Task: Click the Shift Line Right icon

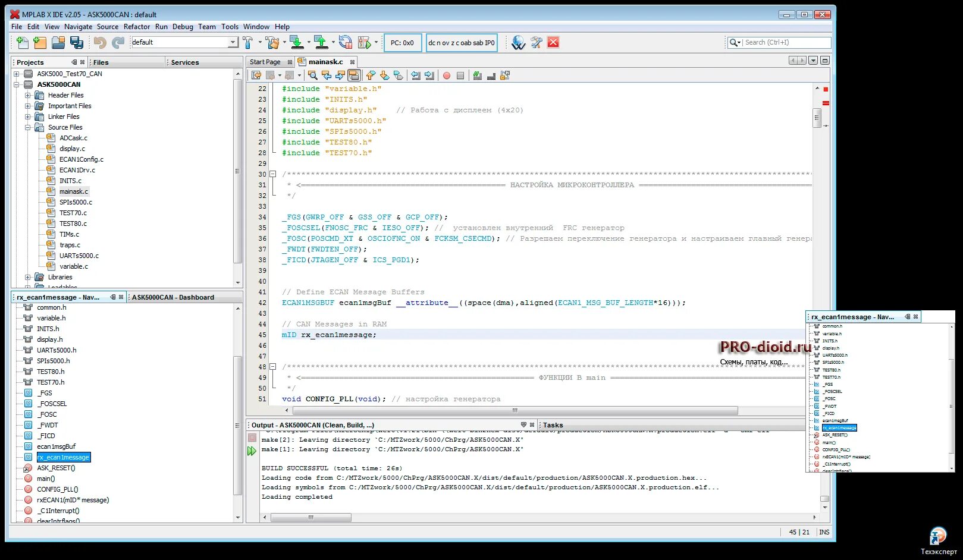Action: point(429,75)
